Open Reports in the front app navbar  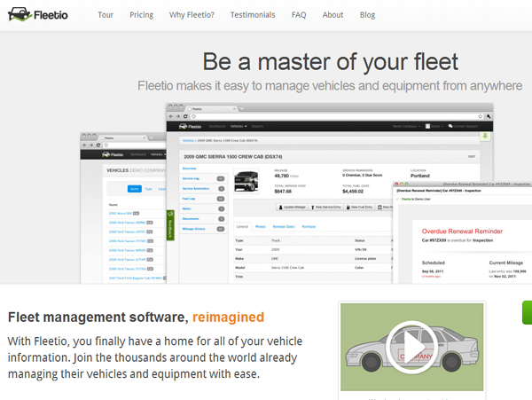pos(257,126)
